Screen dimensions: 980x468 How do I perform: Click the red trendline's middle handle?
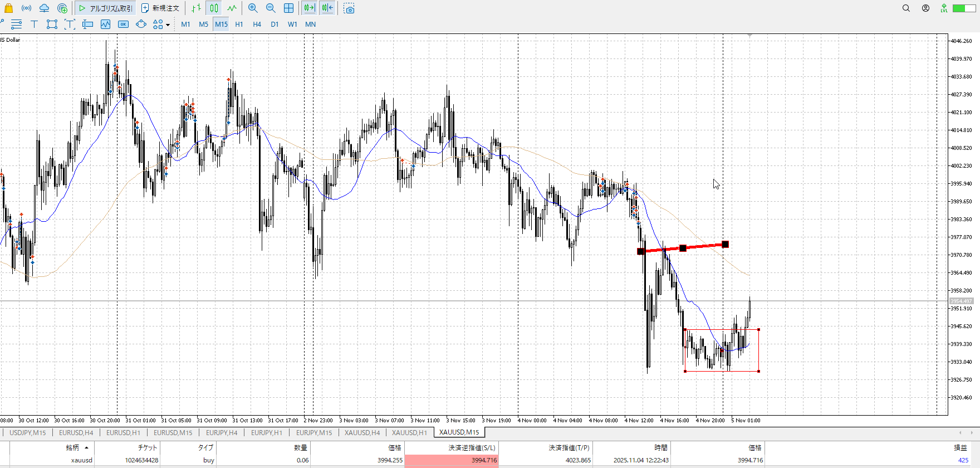click(683, 248)
